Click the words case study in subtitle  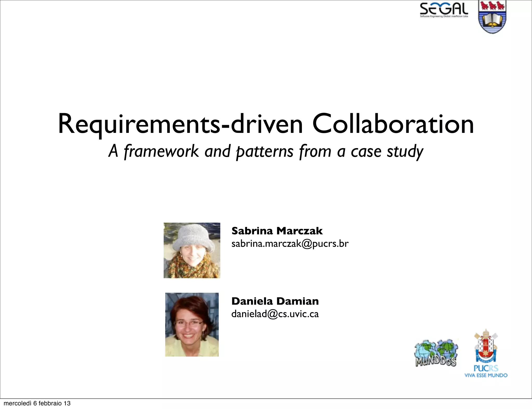tap(387, 151)
